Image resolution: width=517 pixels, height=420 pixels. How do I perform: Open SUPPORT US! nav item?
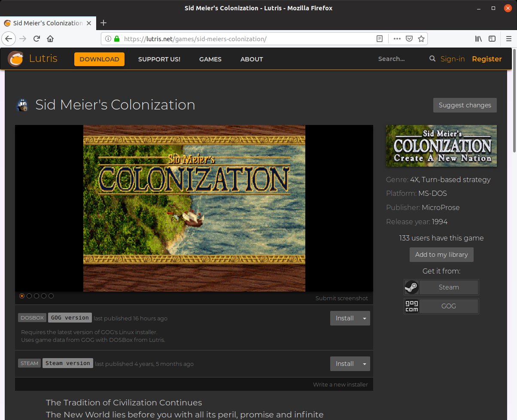point(159,59)
